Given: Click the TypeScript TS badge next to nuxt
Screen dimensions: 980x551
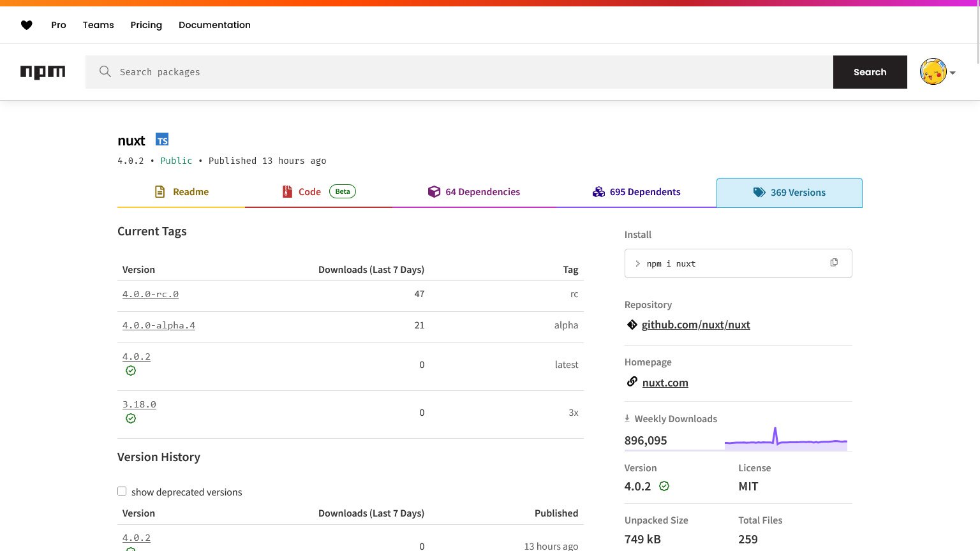Looking at the screenshot, I should [162, 140].
